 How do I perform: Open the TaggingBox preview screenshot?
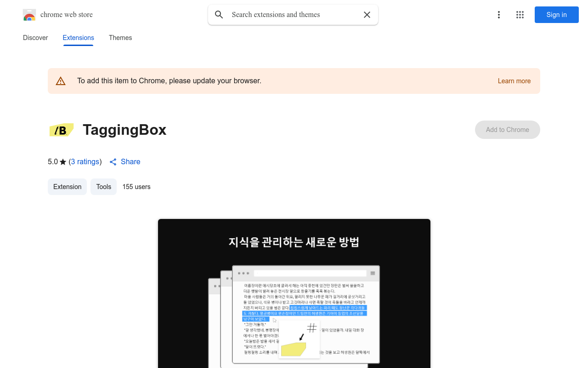click(x=294, y=293)
